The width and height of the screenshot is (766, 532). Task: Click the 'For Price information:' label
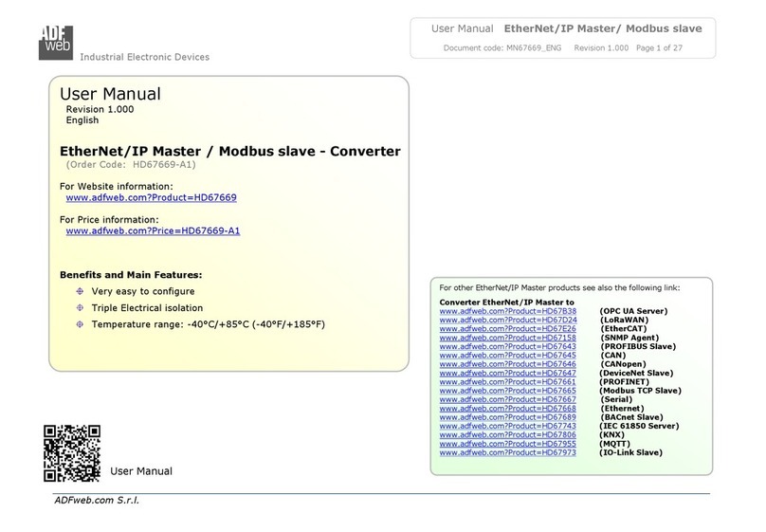click(109, 220)
